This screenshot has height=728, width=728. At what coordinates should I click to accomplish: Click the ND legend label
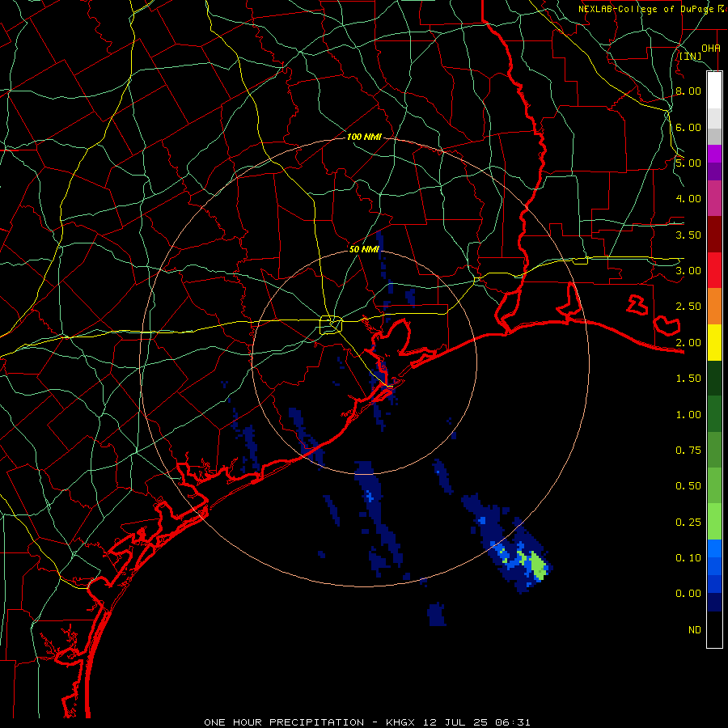695,630
